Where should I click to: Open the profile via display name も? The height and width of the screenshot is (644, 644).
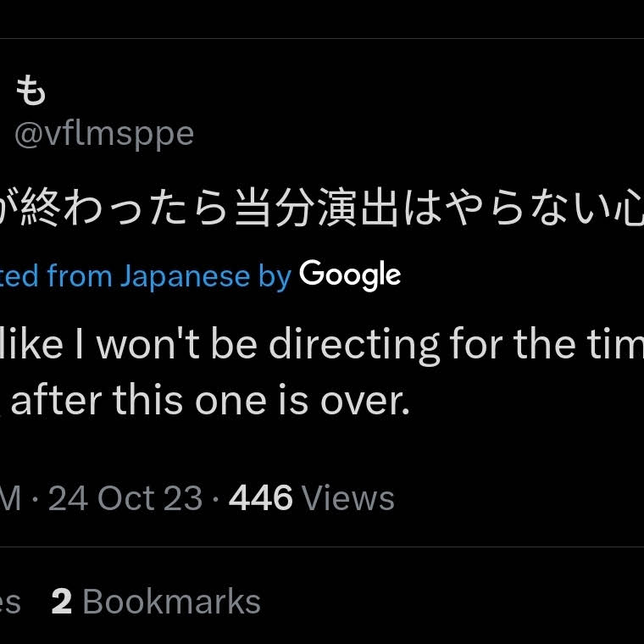coord(31,91)
